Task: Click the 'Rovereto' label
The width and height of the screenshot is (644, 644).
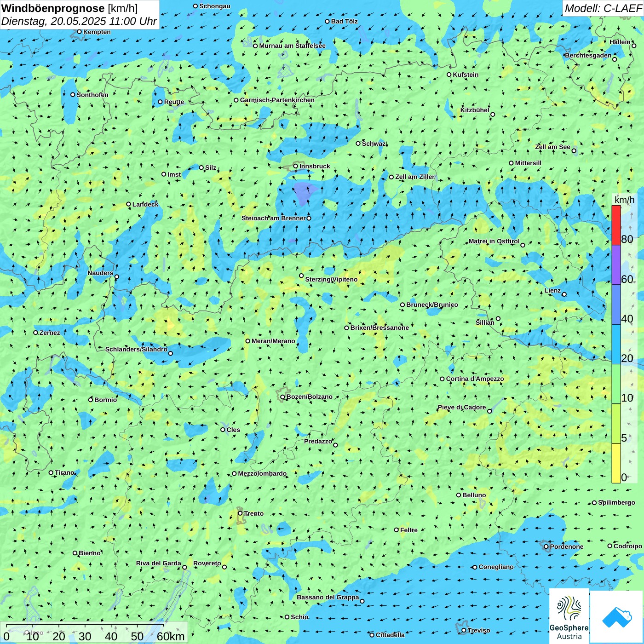Action: point(207,563)
